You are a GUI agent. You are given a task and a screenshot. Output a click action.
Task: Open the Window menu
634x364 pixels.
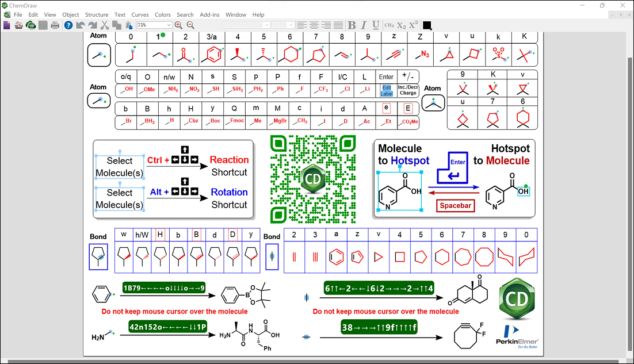[236, 14]
